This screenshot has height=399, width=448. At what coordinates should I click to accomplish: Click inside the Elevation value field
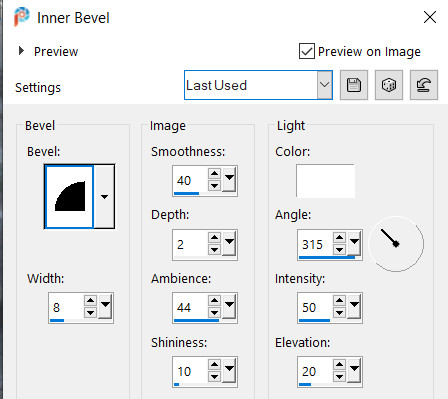tap(315, 371)
